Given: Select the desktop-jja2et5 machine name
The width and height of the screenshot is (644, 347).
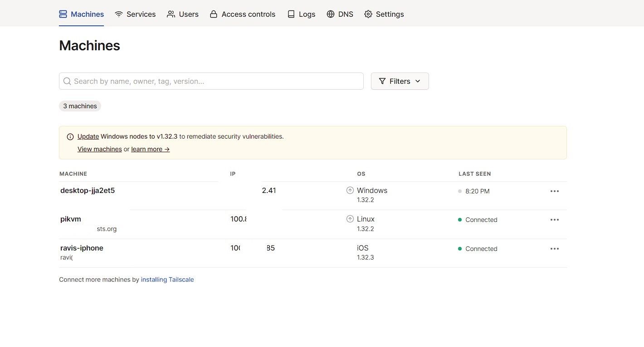Looking at the screenshot, I should point(88,190).
